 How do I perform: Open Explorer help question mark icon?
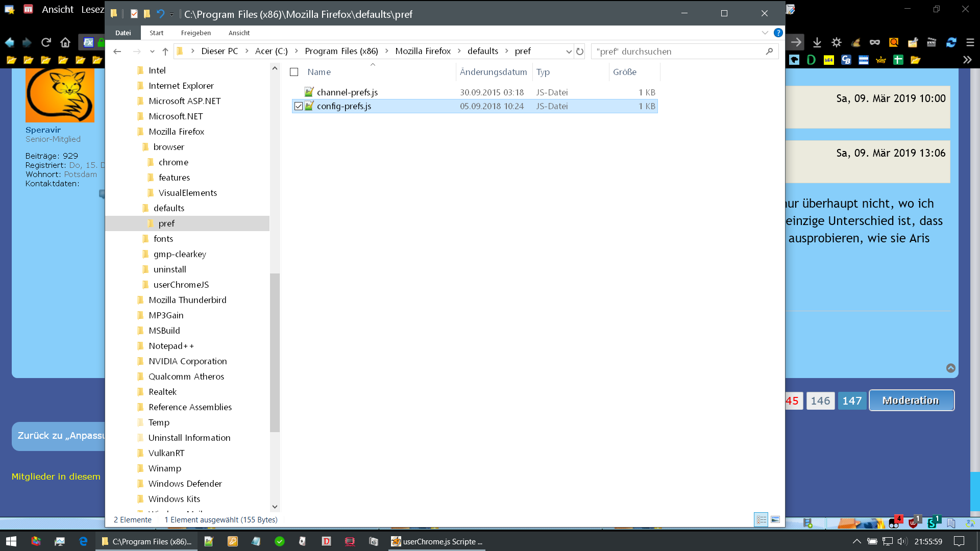778,33
